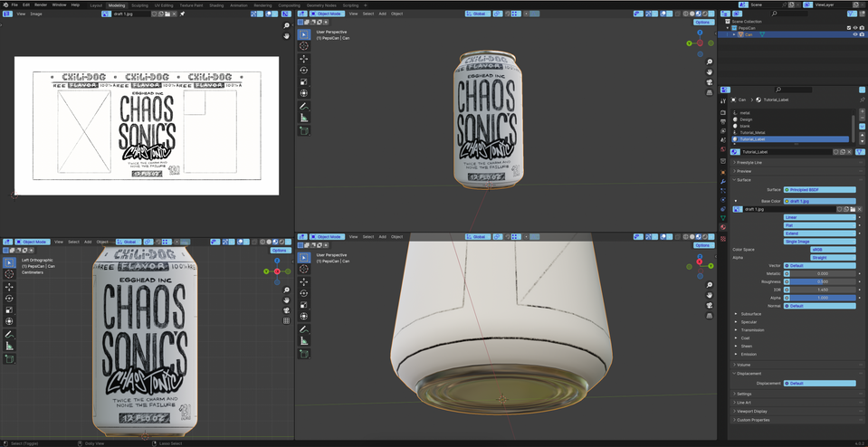Remove the material slot with minus button
868x447 pixels.
pos(862,118)
